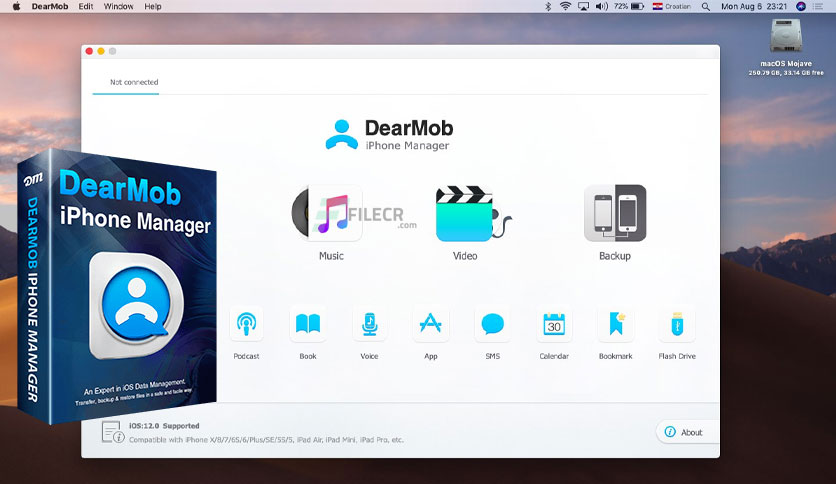Click the Bluetooth menu bar icon
This screenshot has width=836, height=484.
pyautogui.click(x=548, y=6)
